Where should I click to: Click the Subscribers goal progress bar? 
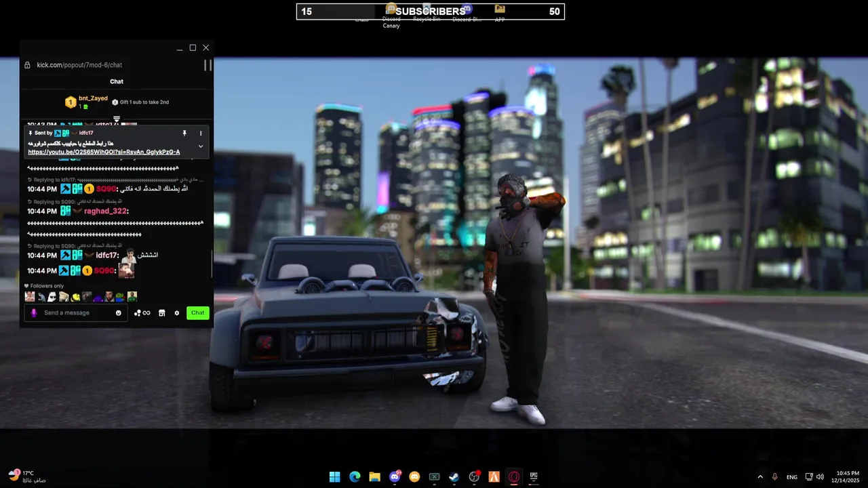[x=431, y=12]
